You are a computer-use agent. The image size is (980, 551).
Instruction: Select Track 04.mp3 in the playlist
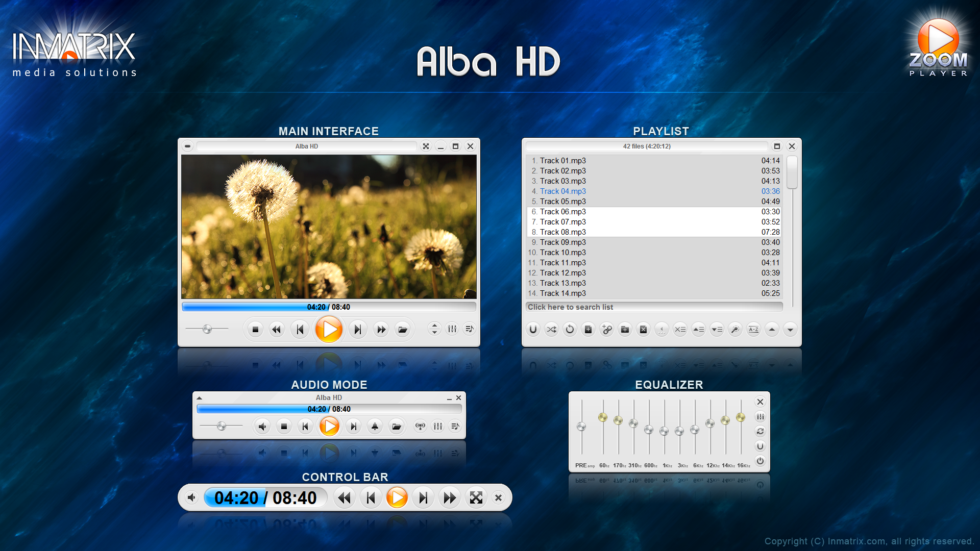point(654,191)
